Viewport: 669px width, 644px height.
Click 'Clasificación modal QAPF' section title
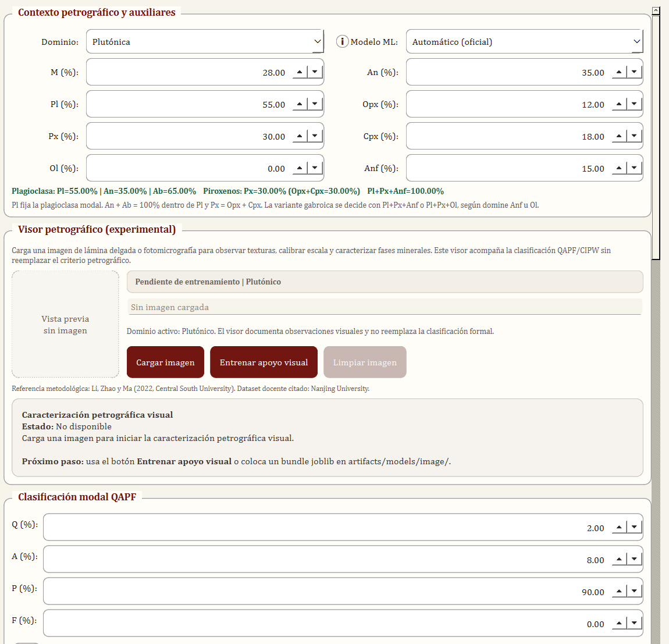[x=77, y=497]
